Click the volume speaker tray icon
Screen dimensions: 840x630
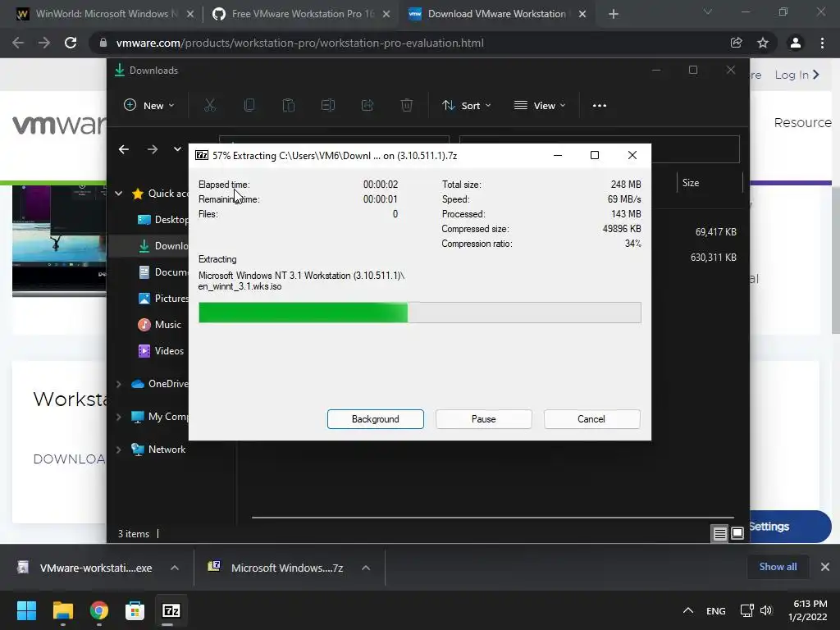pos(767,610)
